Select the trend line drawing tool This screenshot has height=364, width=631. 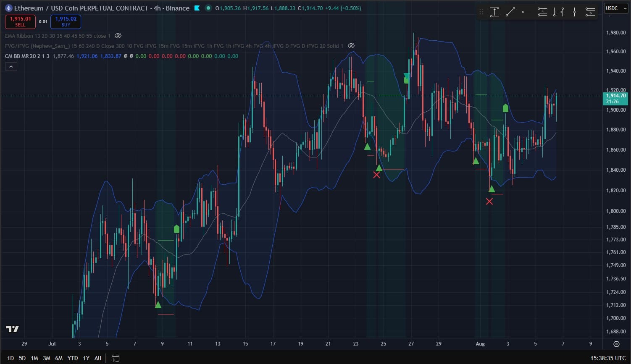[510, 12]
